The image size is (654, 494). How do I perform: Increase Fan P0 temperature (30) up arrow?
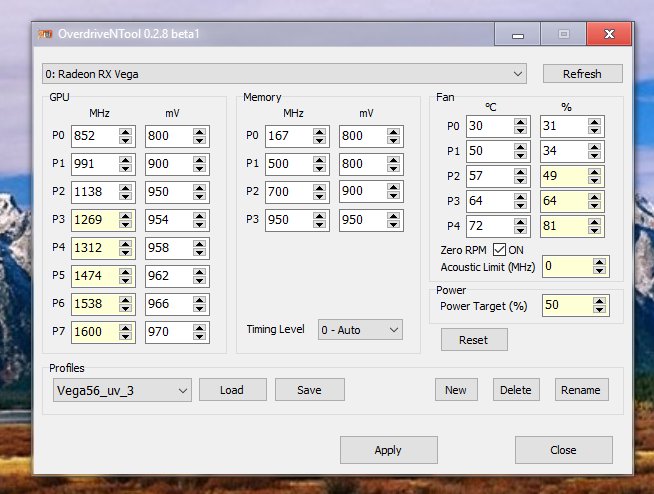tap(521, 122)
